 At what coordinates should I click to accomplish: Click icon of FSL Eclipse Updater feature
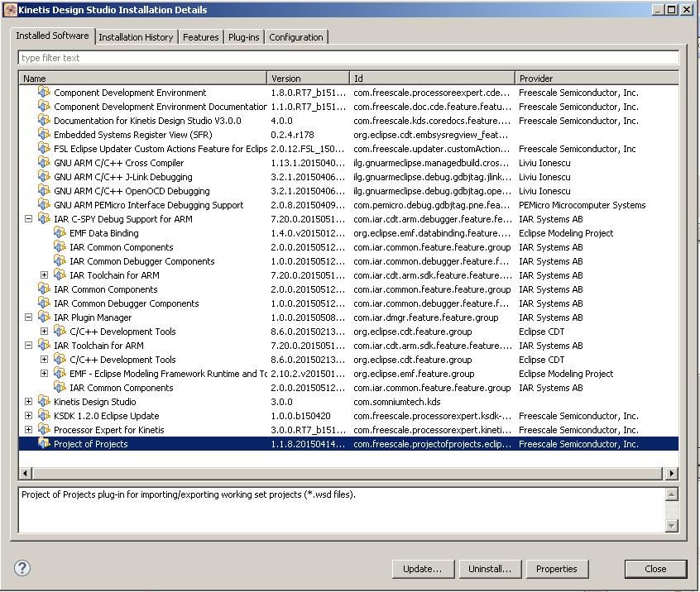click(x=44, y=149)
